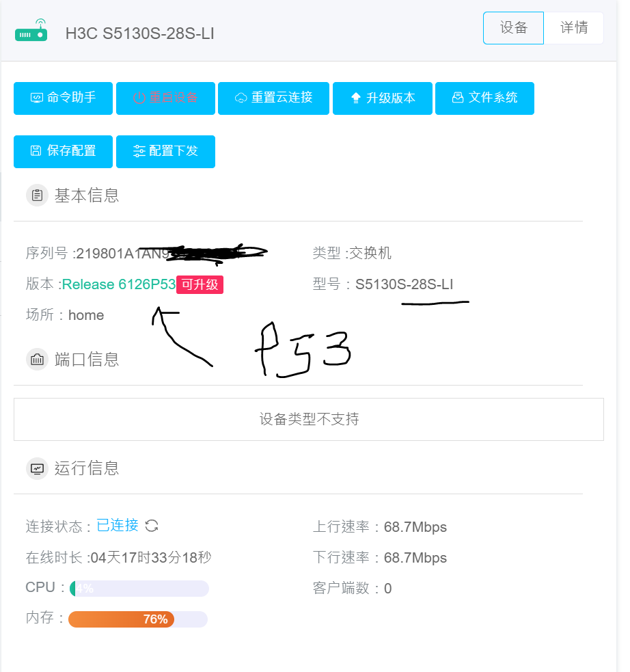630x672 pixels.
Task: Click the H3C S5130S-28S-LI title text
Action: point(139,33)
